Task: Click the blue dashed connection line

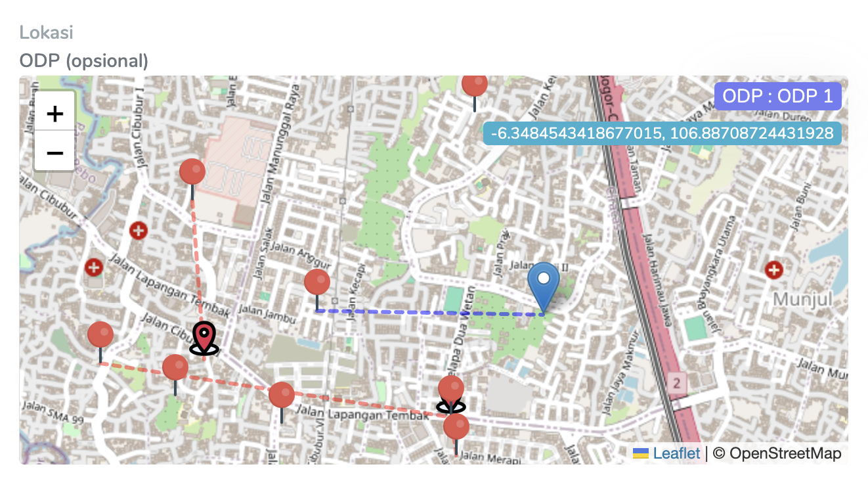Action: (430, 313)
